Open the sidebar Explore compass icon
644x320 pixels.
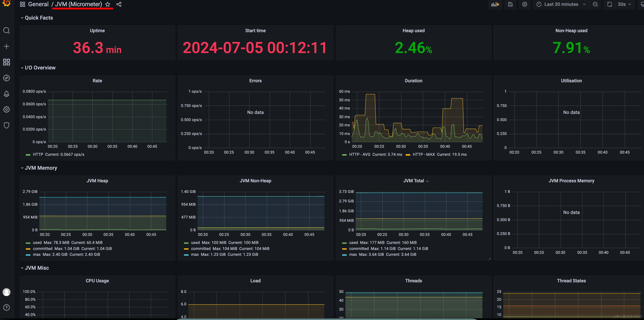7,78
